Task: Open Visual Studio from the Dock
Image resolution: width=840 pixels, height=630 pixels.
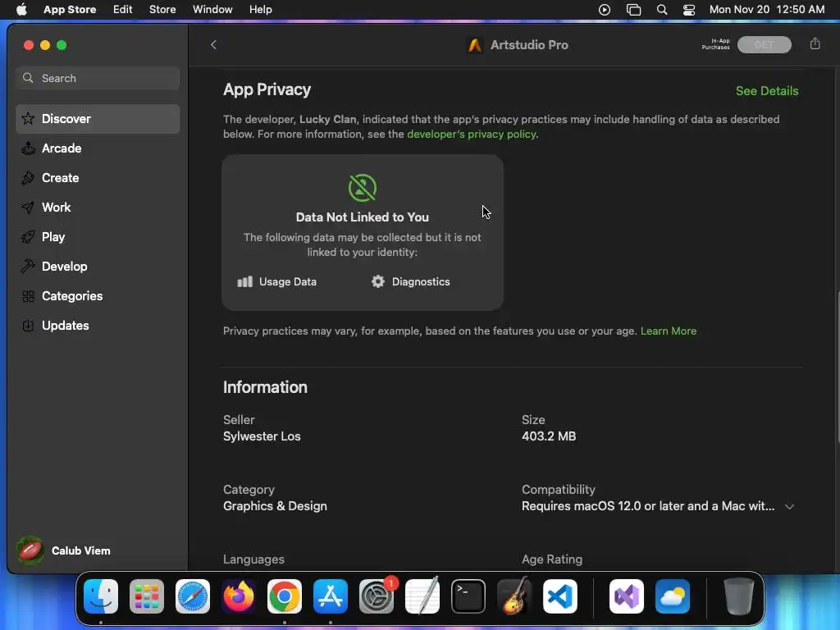Action: [627, 596]
